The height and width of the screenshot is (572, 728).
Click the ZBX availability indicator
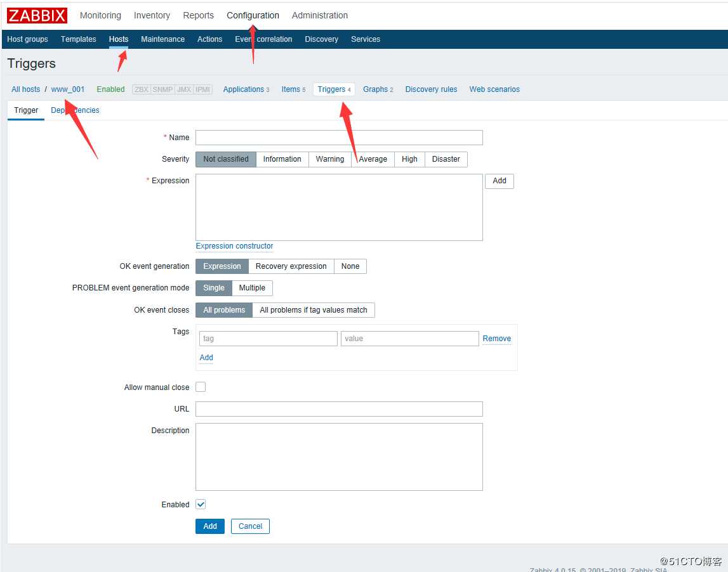(141, 89)
